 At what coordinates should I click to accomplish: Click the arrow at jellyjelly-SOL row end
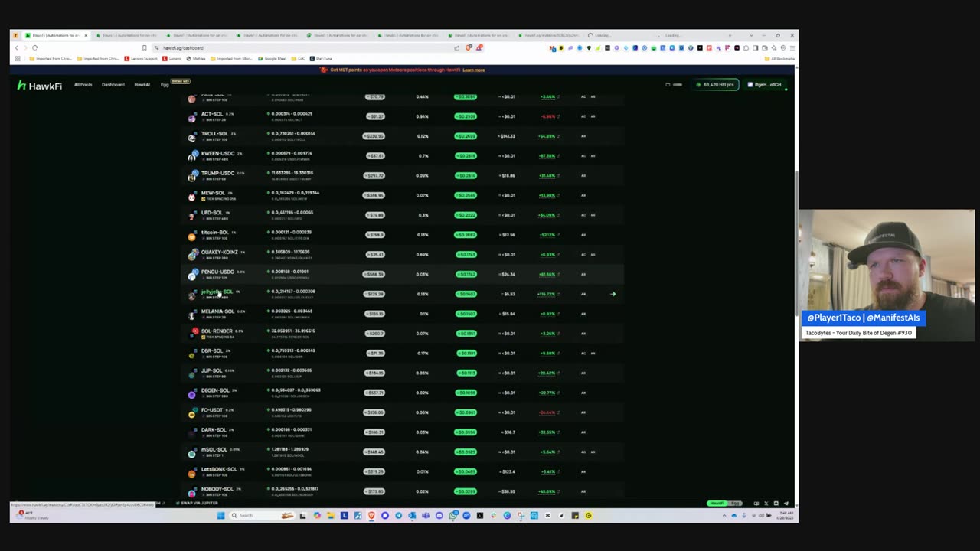[x=612, y=294]
